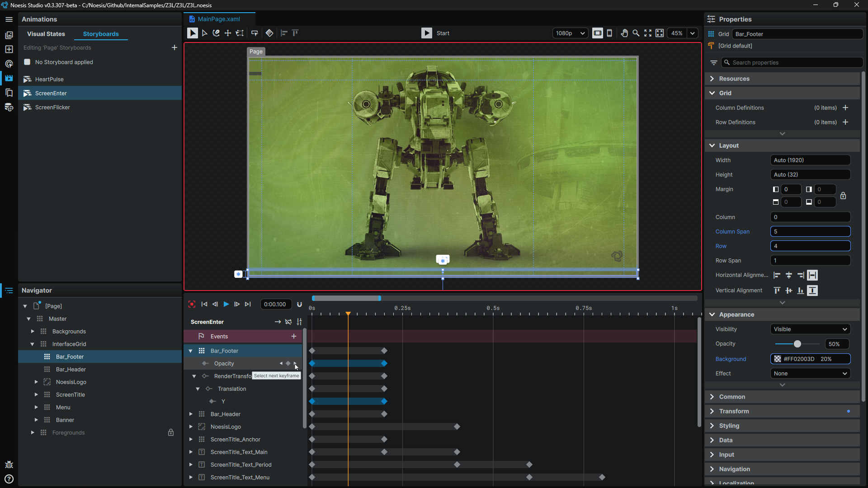This screenshot has width=868, height=488.
Task: Set vertical alignment to top
Action: (x=777, y=291)
